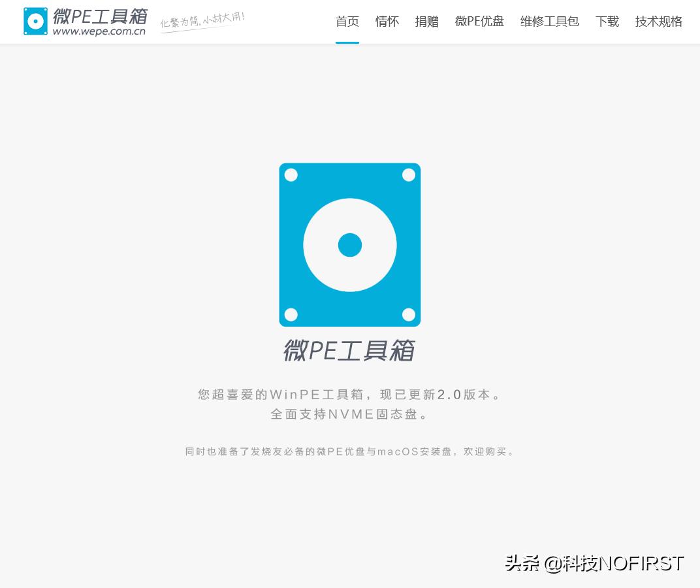Click the 下载 link
This screenshot has width=700, height=588.
coord(607,22)
